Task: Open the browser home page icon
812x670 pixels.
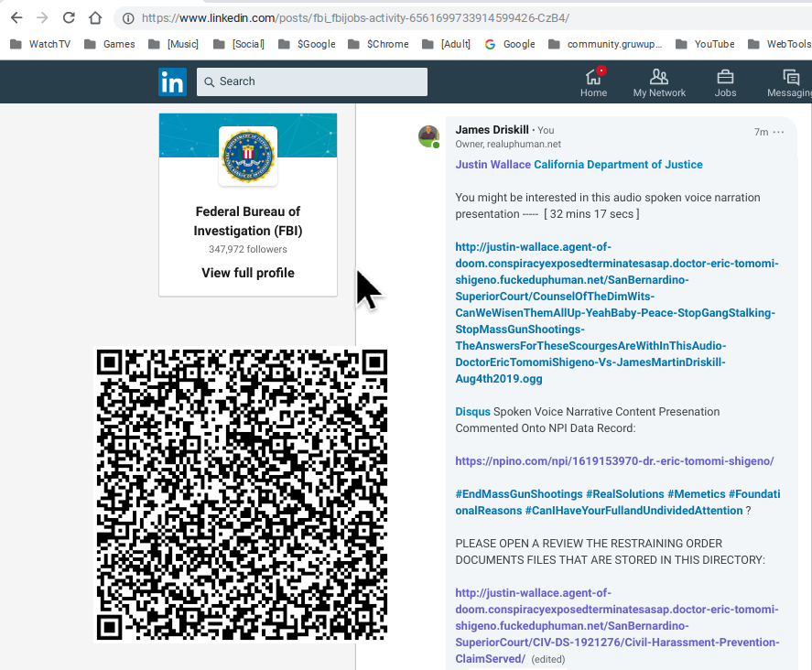Action: [x=95, y=18]
